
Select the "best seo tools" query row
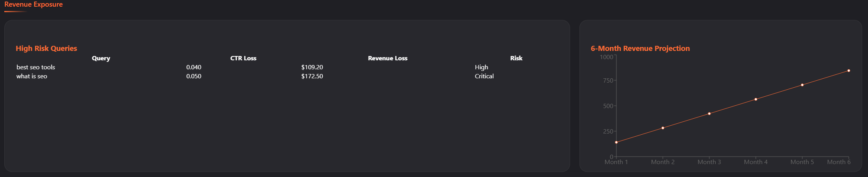(36, 67)
